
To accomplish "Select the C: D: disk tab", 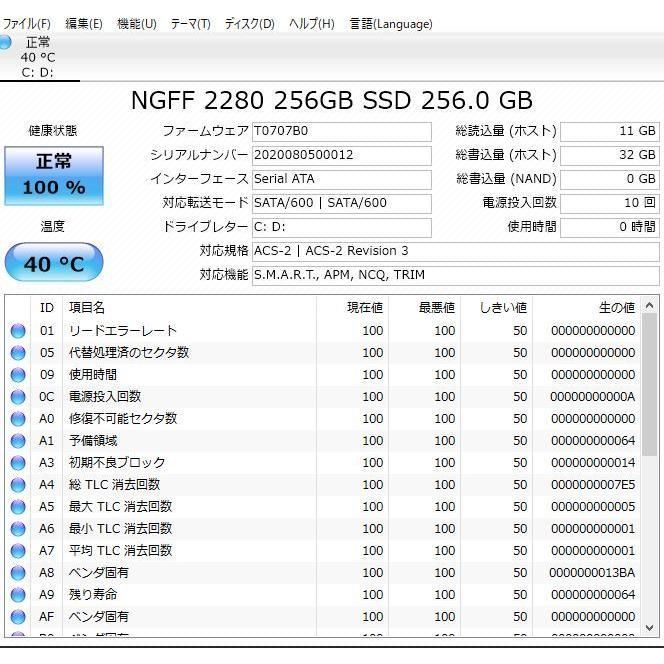I will tap(38, 57).
